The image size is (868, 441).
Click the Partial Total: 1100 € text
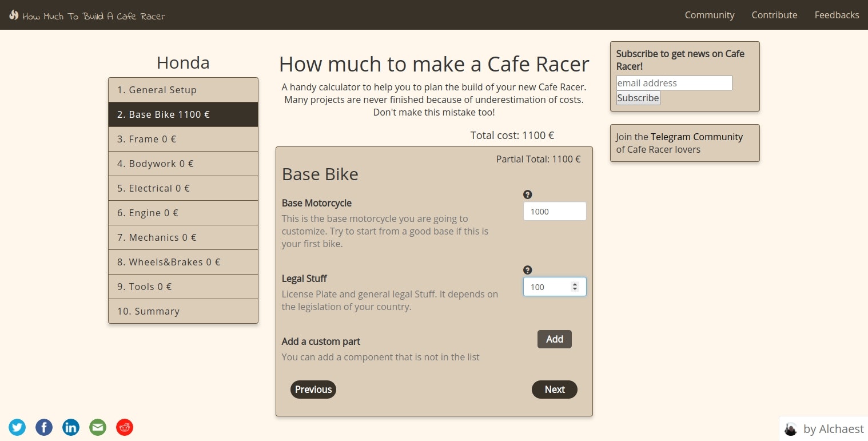tap(538, 159)
